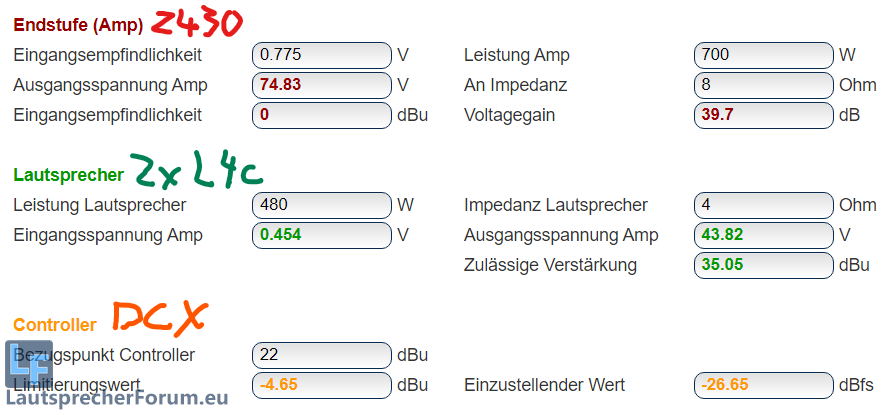Viewport: 888px width, 415px height.
Task: Select the speaker Ausgangsspannung Amp 43.82 field
Action: (763, 235)
